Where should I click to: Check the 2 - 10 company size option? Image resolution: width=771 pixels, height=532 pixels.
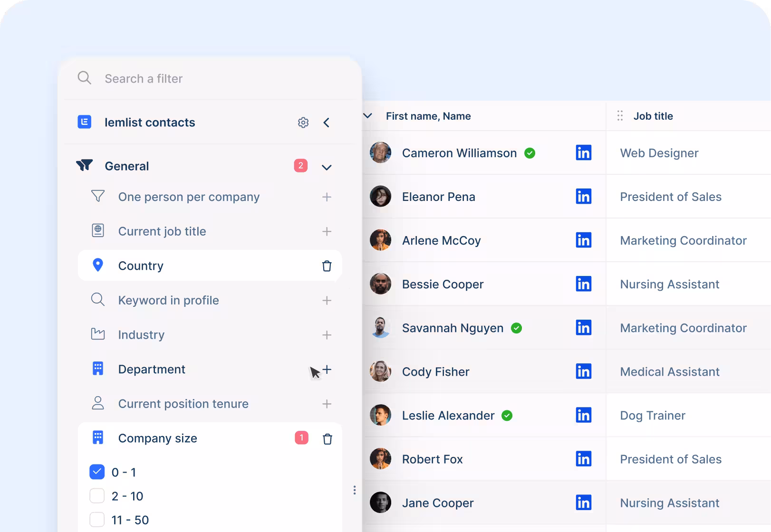(97, 496)
